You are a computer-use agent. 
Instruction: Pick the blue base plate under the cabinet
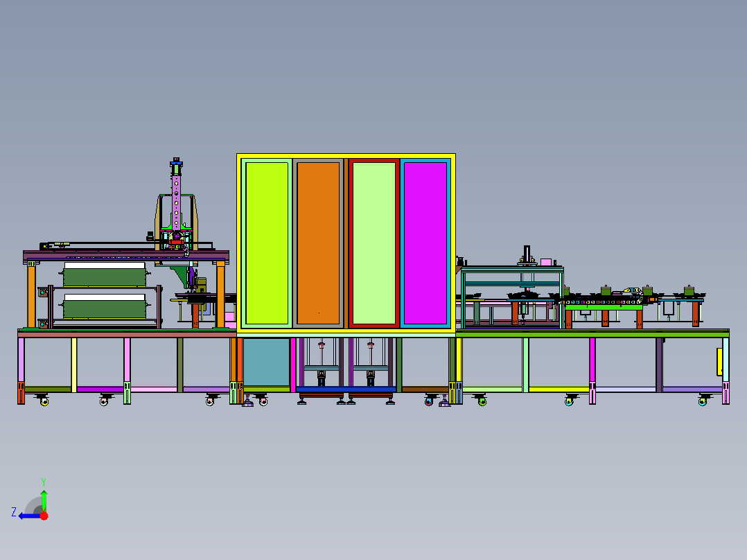pyautogui.click(x=346, y=390)
